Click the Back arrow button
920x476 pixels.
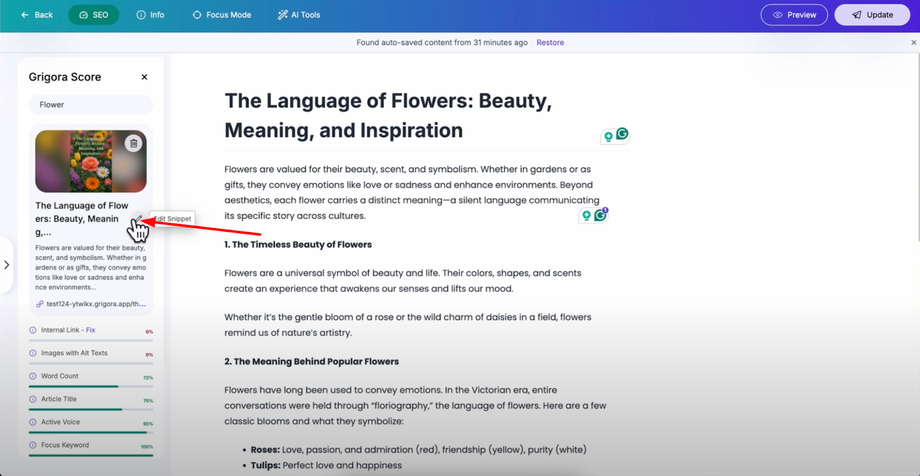[x=37, y=15]
